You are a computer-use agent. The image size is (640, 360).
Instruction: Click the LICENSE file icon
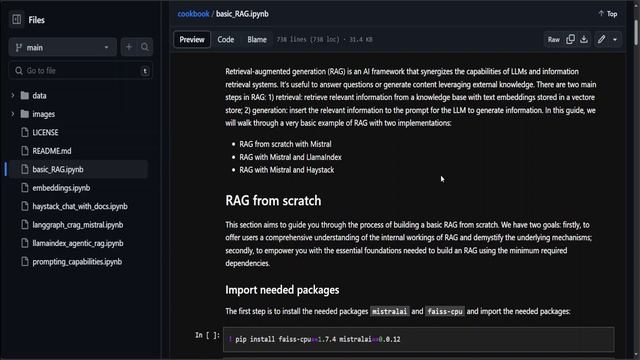(x=25, y=132)
